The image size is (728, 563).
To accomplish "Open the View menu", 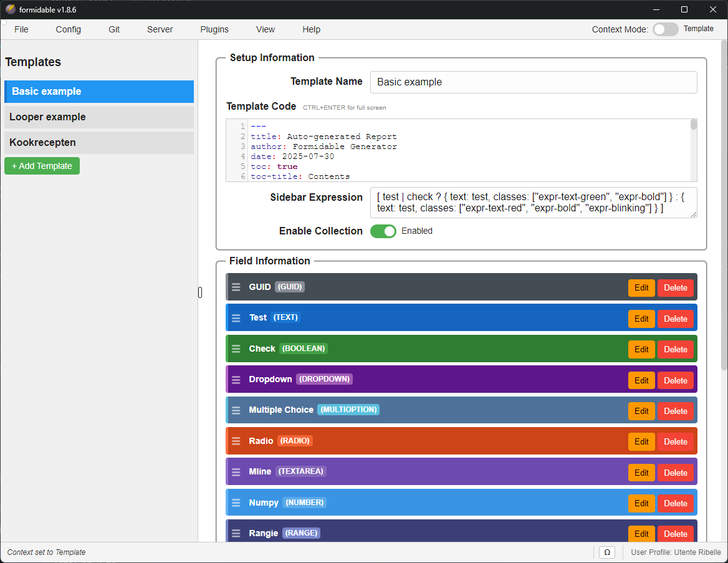I will point(266,29).
